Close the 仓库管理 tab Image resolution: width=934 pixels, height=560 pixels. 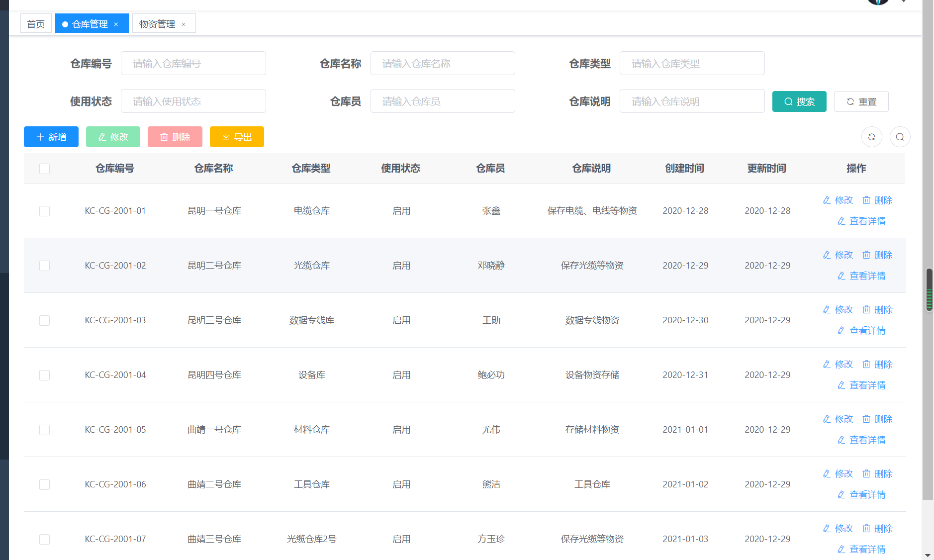(x=116, y=24)
